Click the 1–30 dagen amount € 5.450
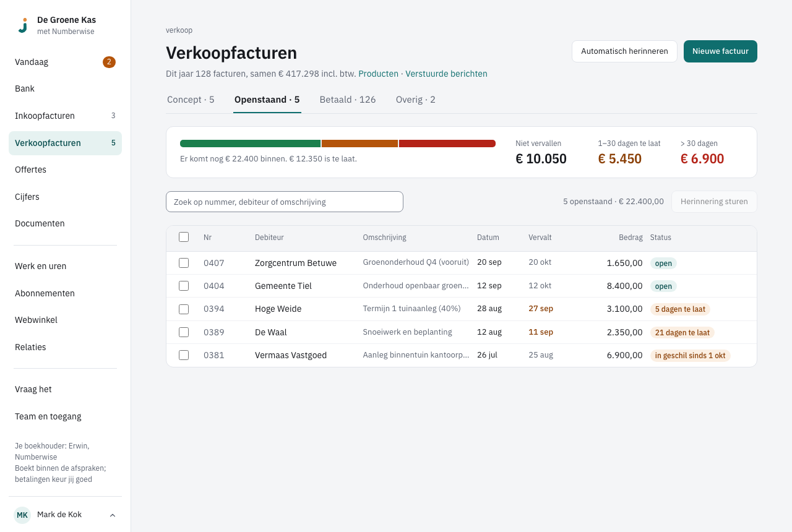Viewport: 792px width, 532px height. (619, 159)
